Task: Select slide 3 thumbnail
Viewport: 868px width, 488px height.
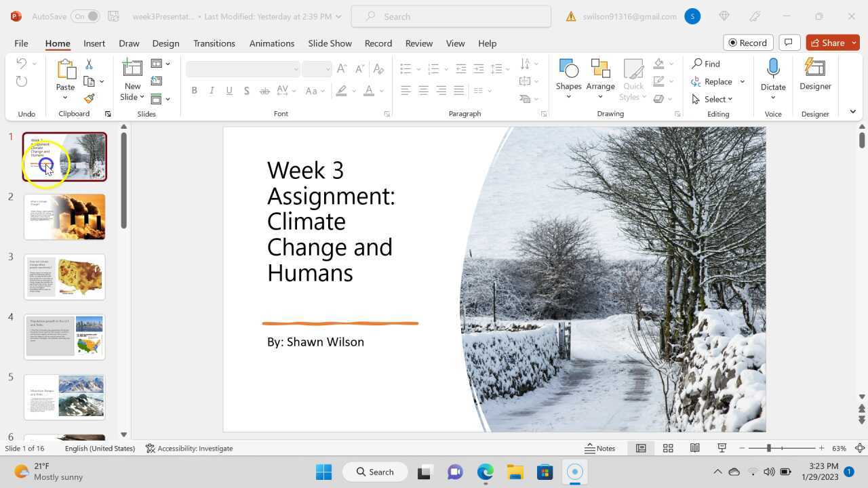Action: click(64, 277)
